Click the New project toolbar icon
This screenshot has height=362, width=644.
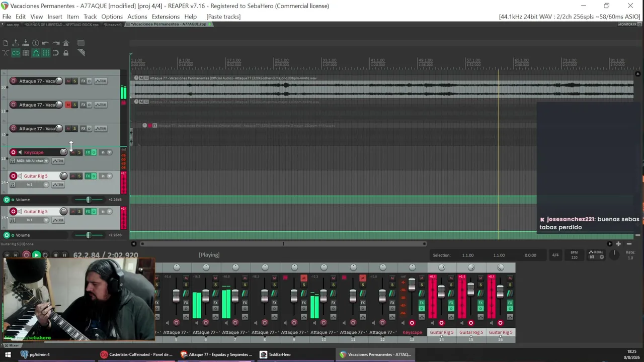click(x=6, y=43)
